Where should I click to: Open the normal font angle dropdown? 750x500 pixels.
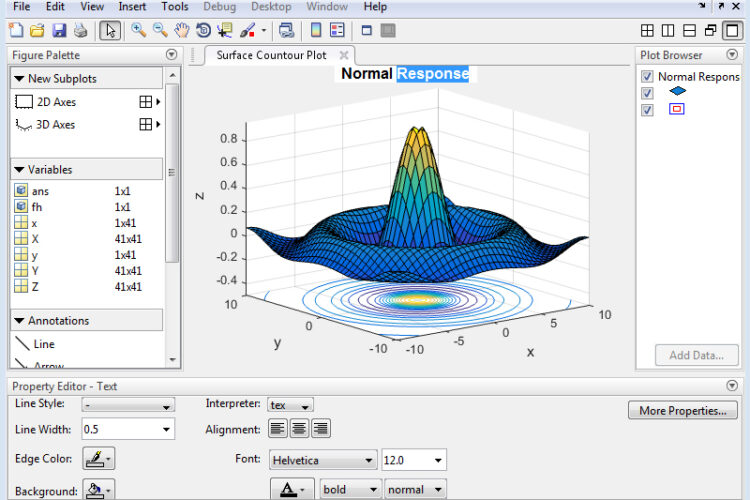[x=416, y=489]
